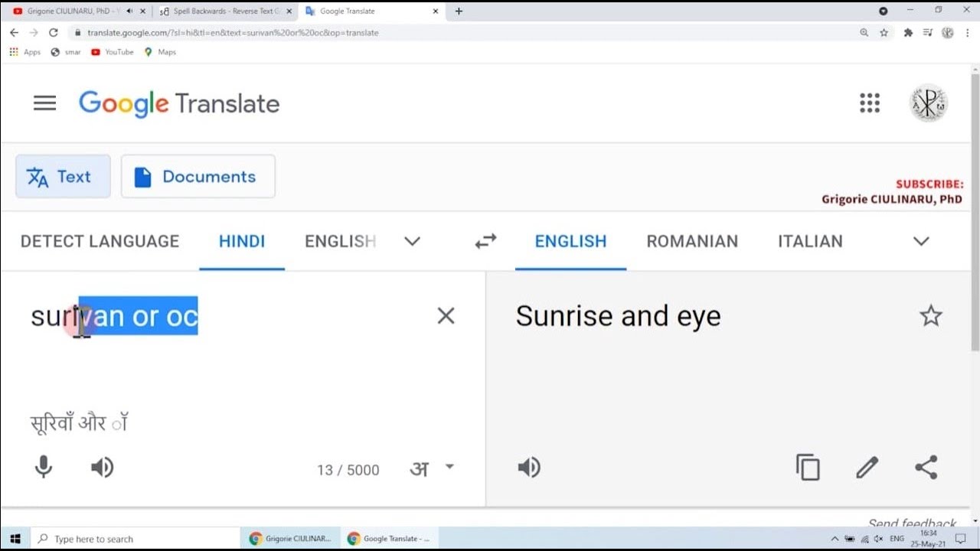Choose Detect Language as source
Screen dimensions: 980x551
click(x=100, y=241)
